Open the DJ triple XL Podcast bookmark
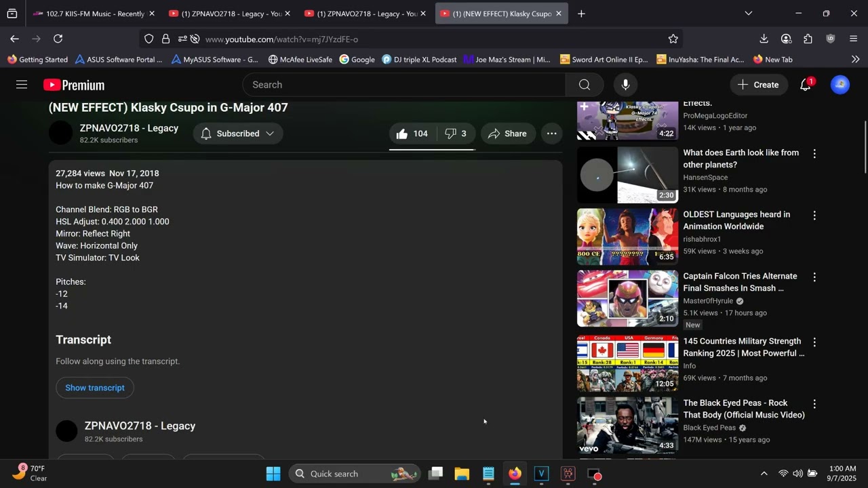Screen dimensions: 868x488 420,60
